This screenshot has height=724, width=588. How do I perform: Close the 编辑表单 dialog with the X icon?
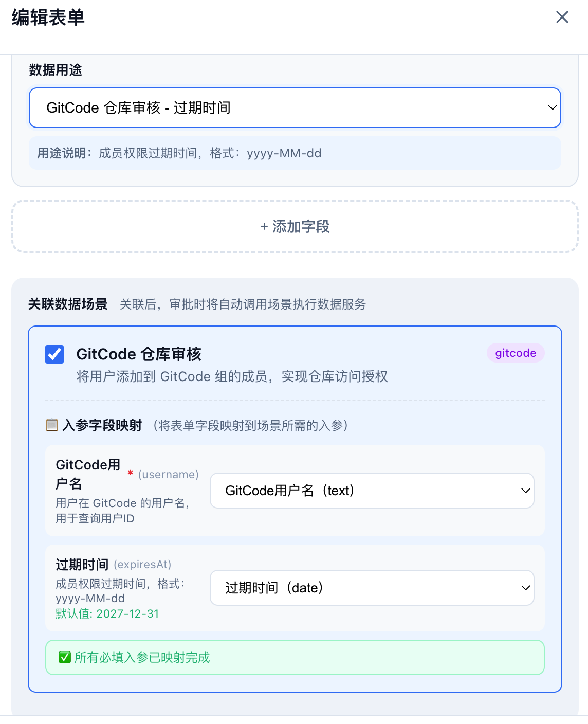(x=562, y=17)
